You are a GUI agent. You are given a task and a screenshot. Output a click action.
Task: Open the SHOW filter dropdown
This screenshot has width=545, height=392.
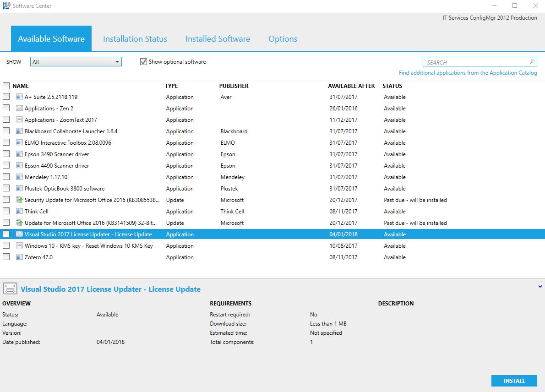[76, 62]
